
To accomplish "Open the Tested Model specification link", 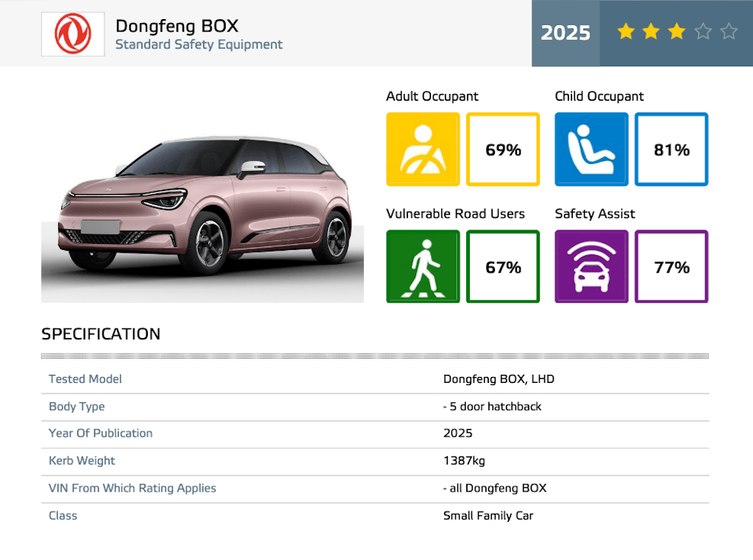I will pyautogui.click(x=85, y=379).
